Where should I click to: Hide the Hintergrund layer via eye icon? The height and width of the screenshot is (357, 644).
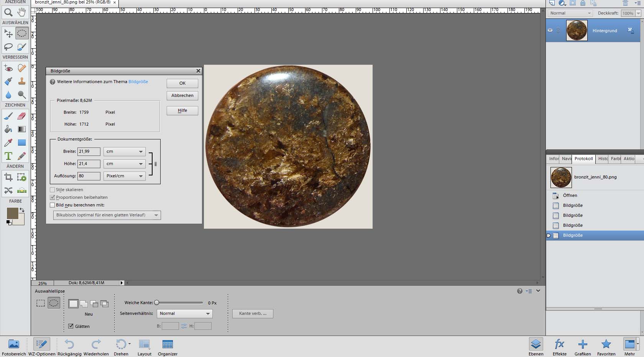[550, 30]
